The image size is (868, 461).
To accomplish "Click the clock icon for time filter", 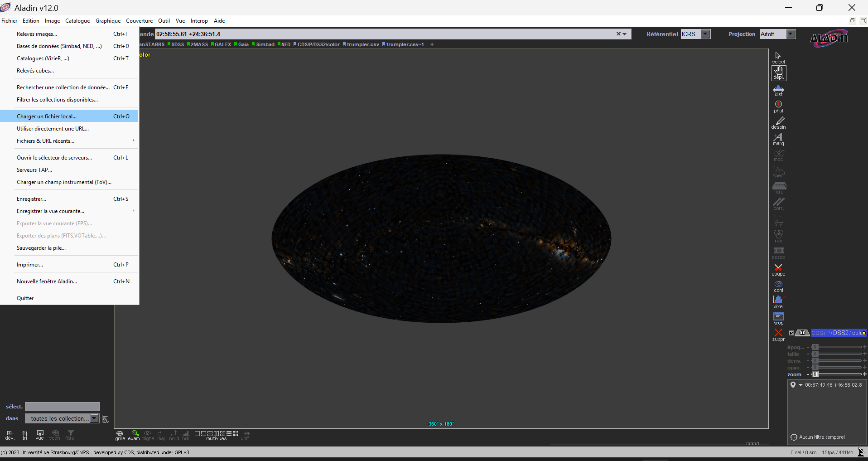I will [794, 437].
